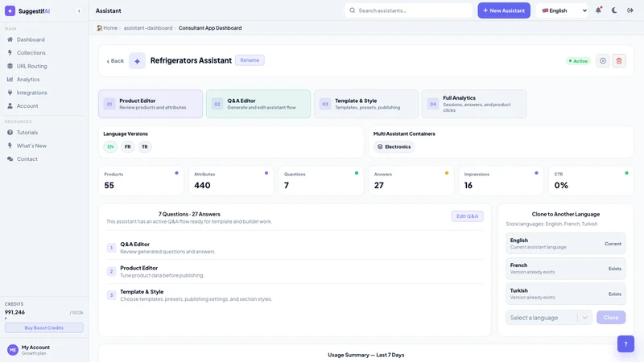Focus the Search assistants field
Screen dimensions: 644x362
408,10
